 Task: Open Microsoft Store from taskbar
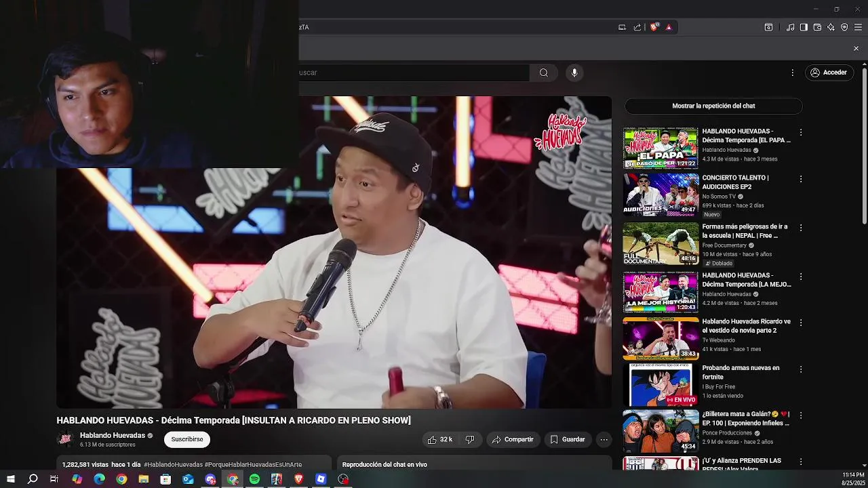tap(165, 479)
